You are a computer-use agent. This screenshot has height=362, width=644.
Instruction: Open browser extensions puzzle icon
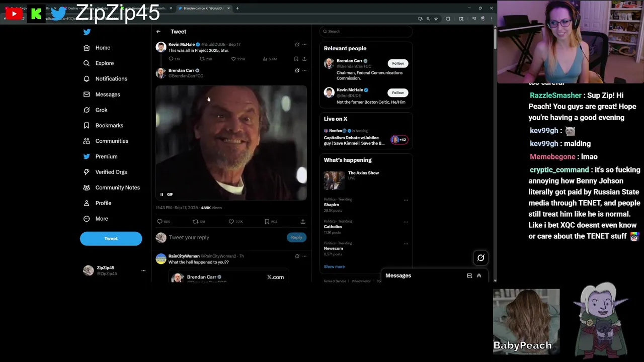click(448, 19)
